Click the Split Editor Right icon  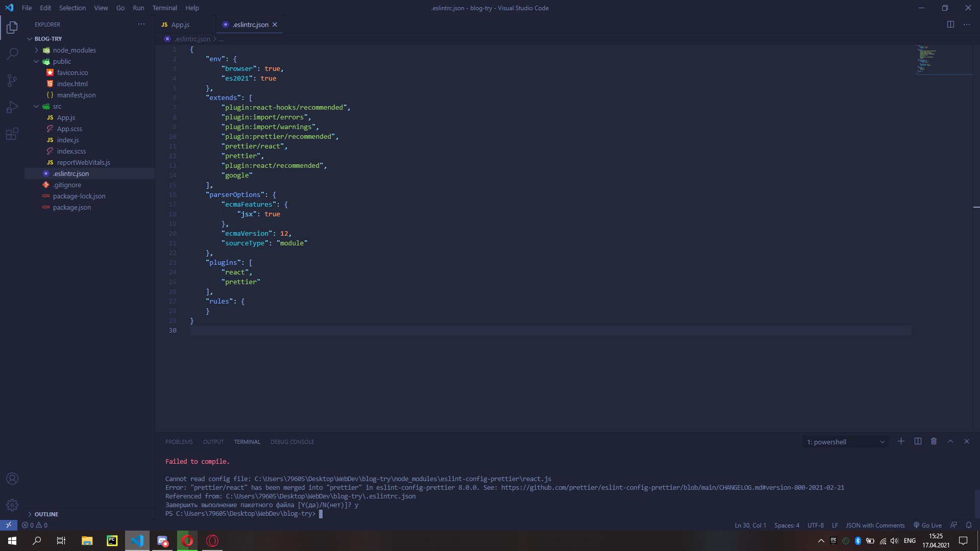click(950, 24)
